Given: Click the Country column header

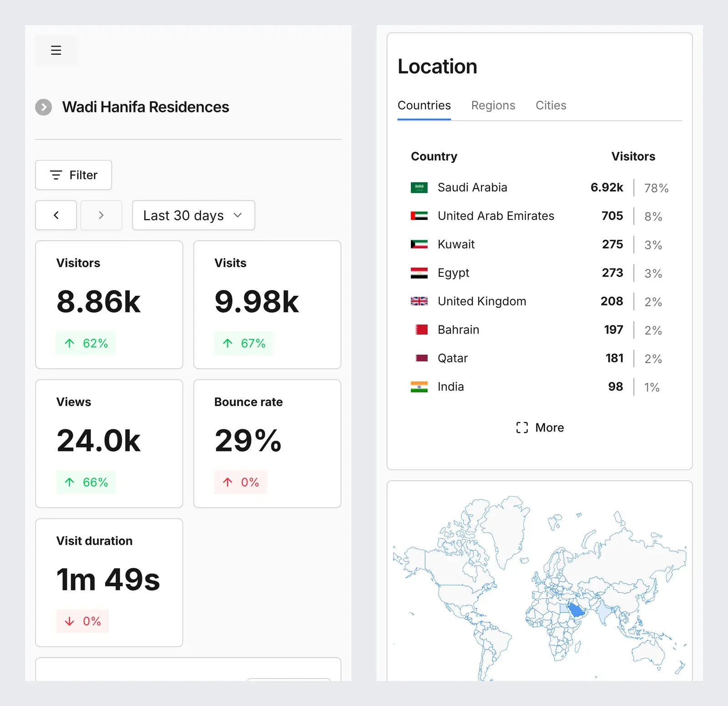Looking at the screenshot, I should [434, 157].
